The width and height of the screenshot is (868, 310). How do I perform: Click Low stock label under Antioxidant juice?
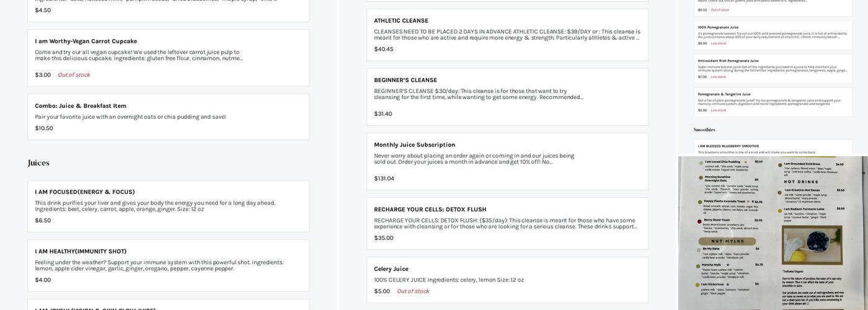coord(718,77)
